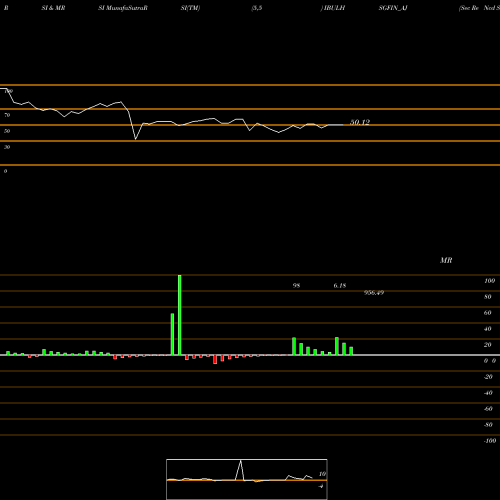Click the IBULH header text
The image size is (500, 500).
pos(334,8)
